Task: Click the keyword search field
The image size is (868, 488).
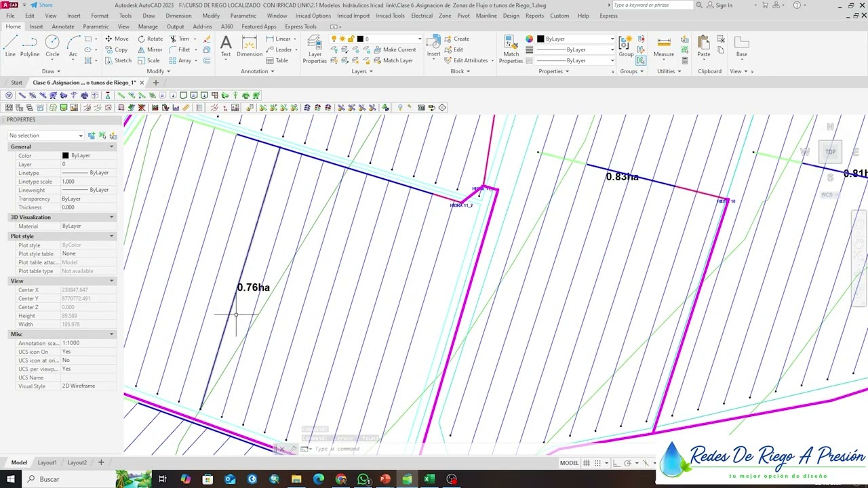Action: click(653, 5)
